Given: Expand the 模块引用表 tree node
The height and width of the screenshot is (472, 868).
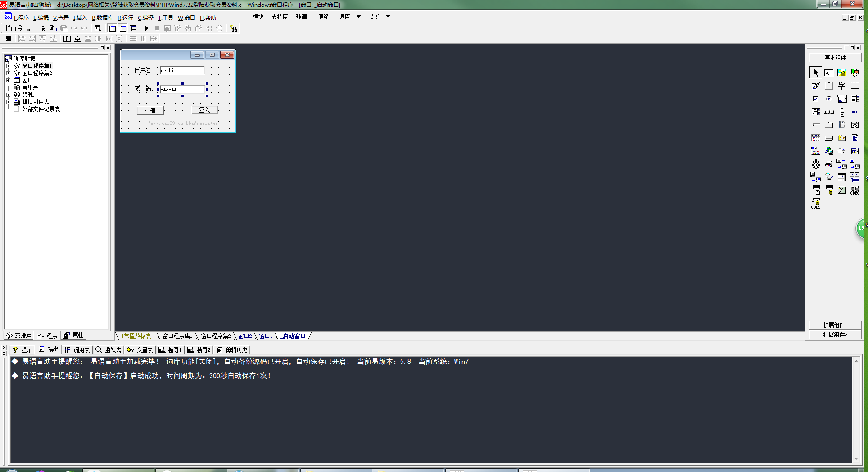Looking at the screenshot, I should click(8, 102).
